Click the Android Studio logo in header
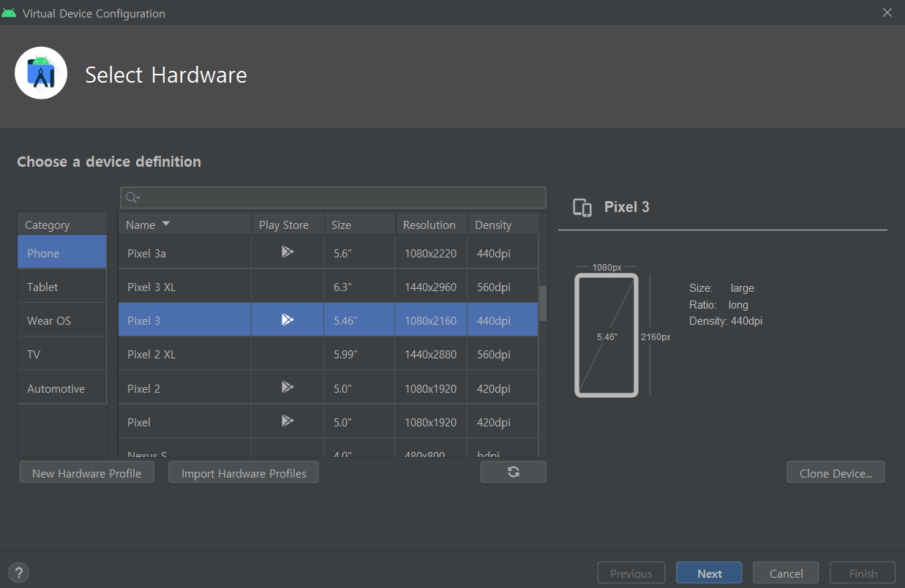The height and width of the screenshot is (588, 905). coord(41,73)
